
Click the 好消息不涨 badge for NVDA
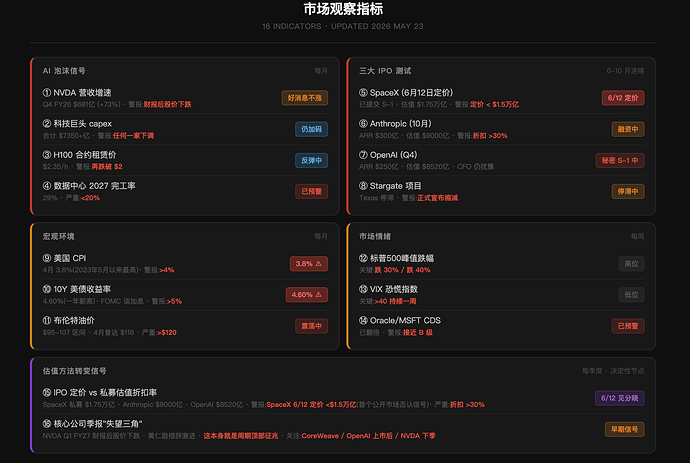(305, 98)
